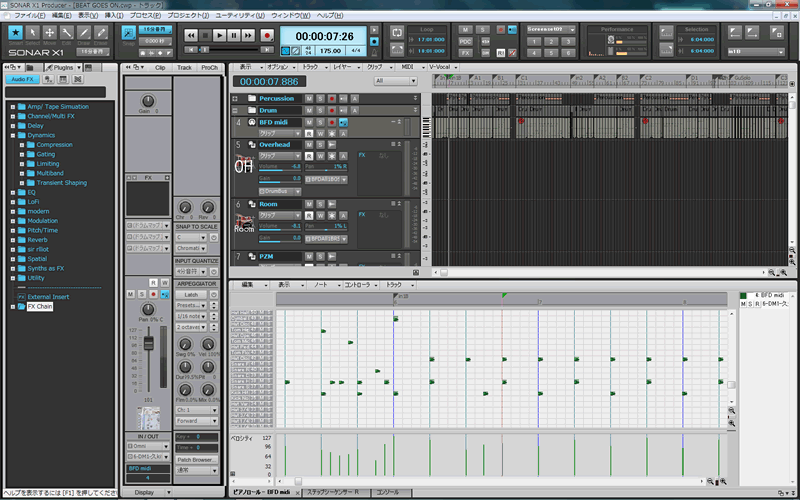
Task: Open the プロジェクト menu
Action: pos(188,16)
